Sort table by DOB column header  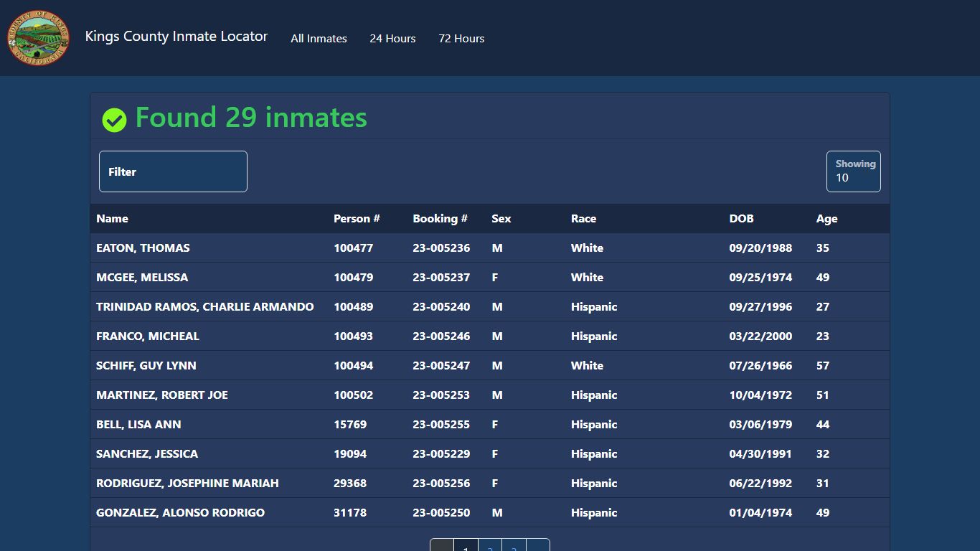point(741,219)
